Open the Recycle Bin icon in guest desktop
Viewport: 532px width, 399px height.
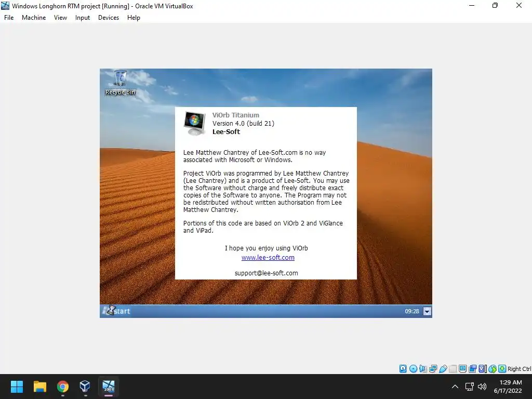click(120, 83)
